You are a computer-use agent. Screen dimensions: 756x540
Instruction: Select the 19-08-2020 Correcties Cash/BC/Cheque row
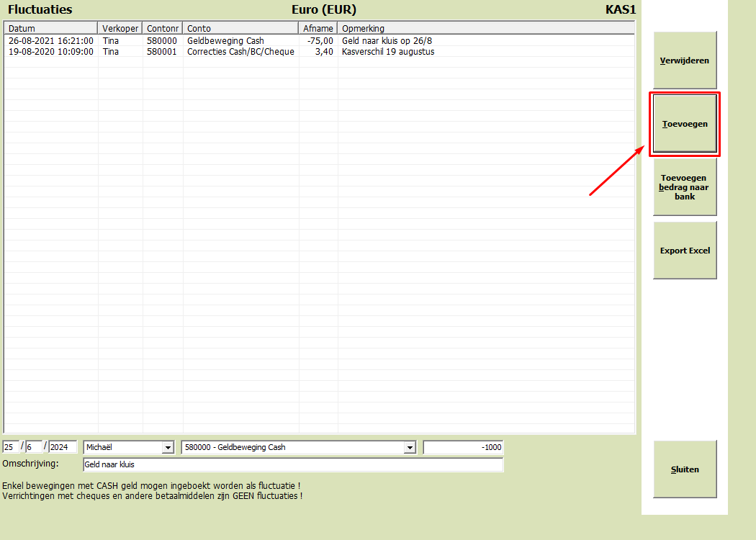click(x=319, y=52)
